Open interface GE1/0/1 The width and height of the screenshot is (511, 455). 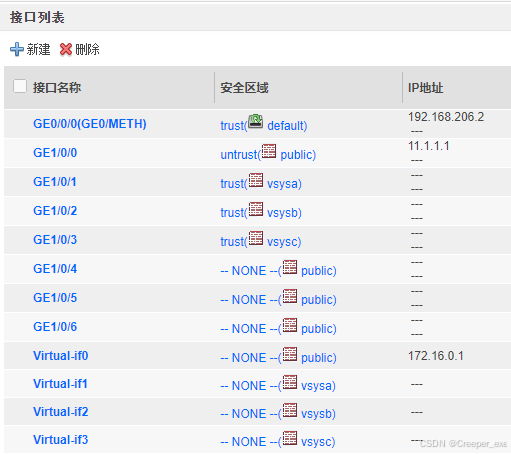55,182
